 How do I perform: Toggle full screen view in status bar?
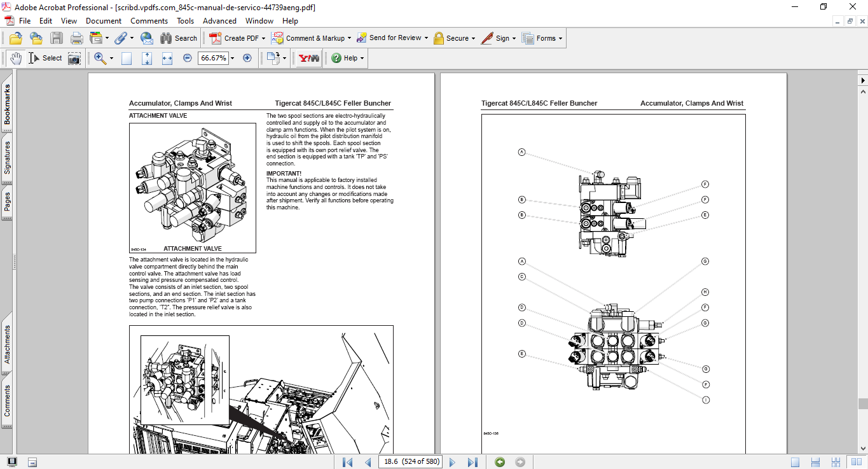12,462
